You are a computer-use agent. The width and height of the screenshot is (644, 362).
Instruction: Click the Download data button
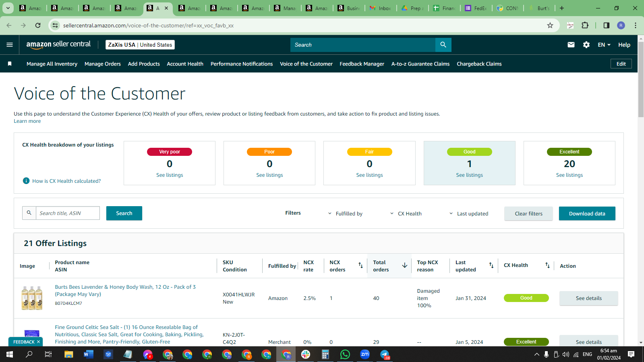[x=587, y=213]
